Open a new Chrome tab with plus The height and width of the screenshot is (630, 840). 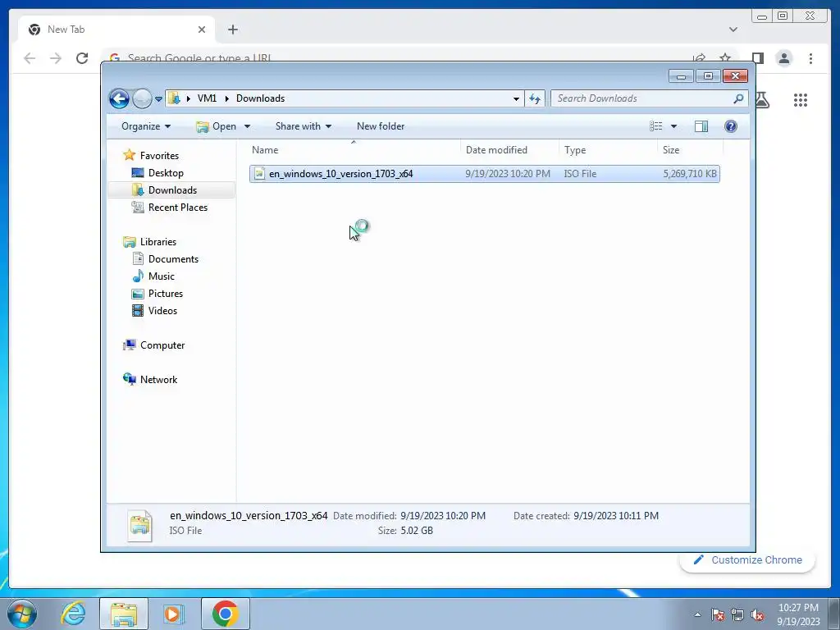coord(232,30)
